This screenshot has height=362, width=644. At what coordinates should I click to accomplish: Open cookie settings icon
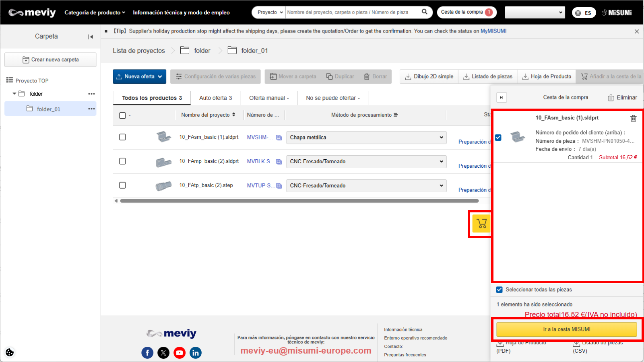tap(10, 352)
